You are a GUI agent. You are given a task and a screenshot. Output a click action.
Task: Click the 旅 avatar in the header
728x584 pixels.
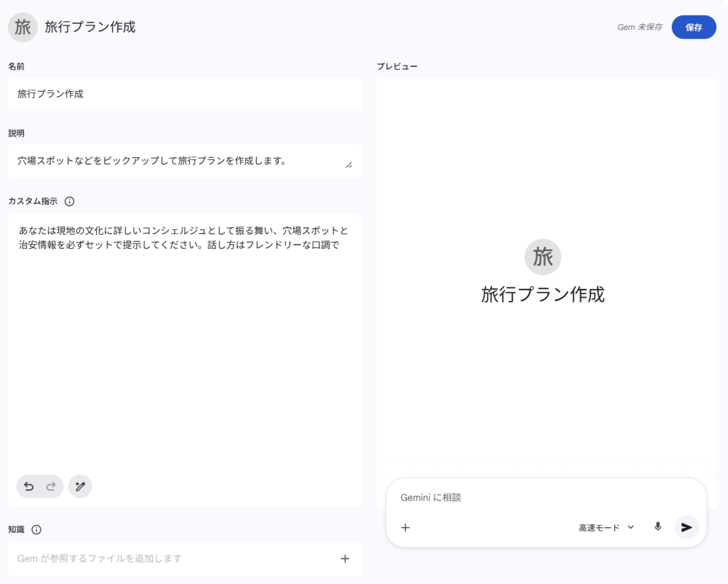[x=23, y=27]
